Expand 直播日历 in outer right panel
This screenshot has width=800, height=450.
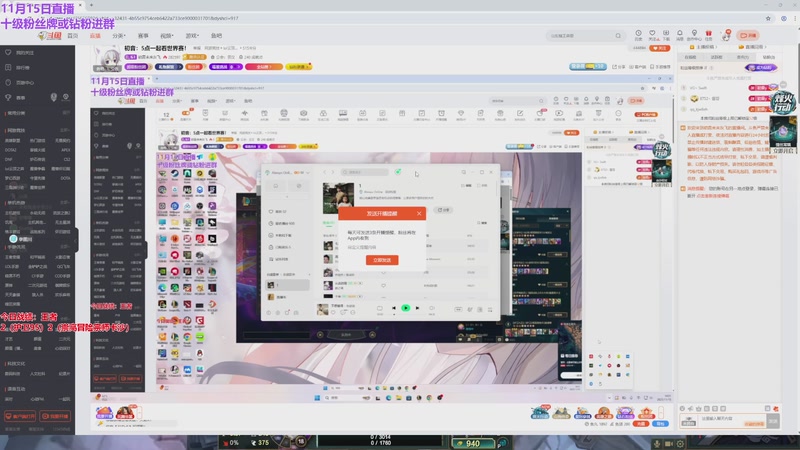pyautogui.click(x=751, y=47)
